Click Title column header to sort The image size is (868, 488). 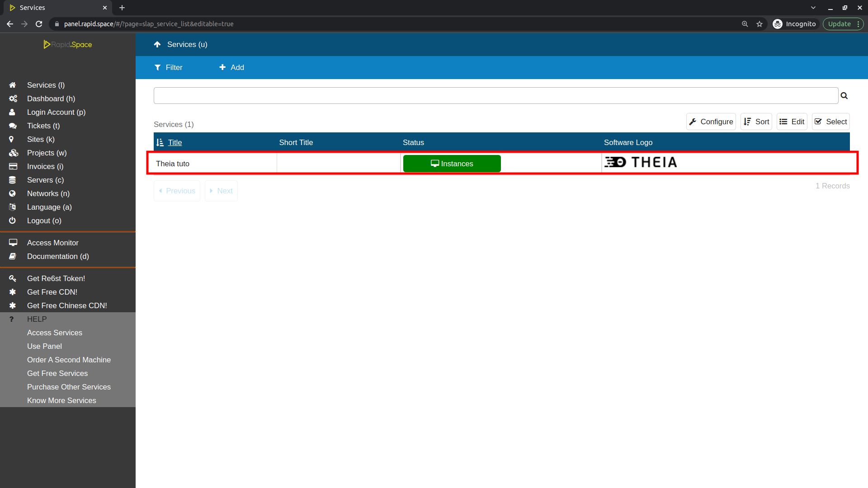(174, 142)
